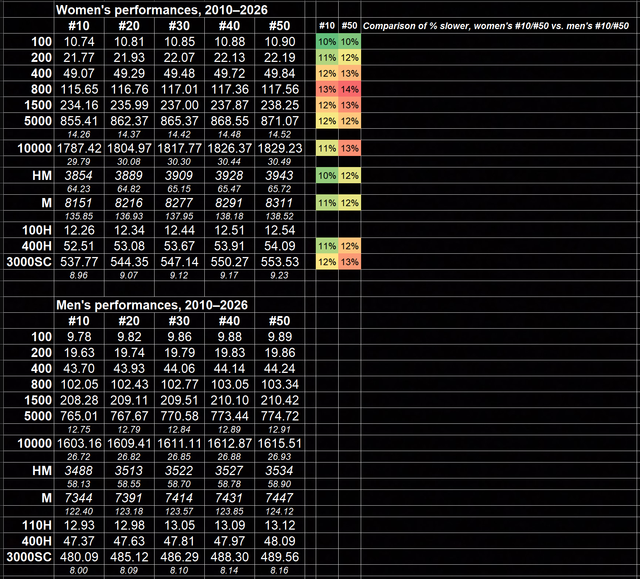Select the "Women's performances, 2010–2026" title cell

pos(162,10)
